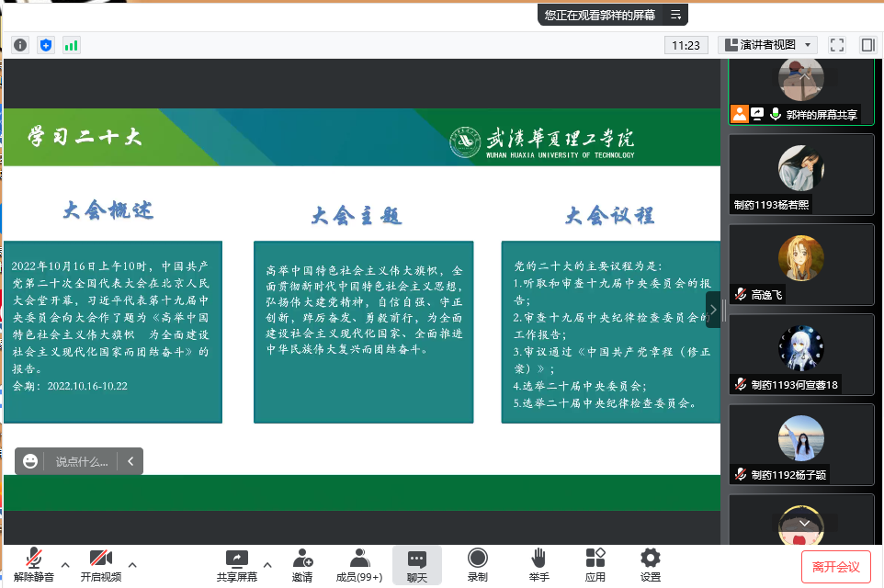This screenshot has width=884, height=588.
Task: Click the red 离开会议 button
Action: coord(835,567)
